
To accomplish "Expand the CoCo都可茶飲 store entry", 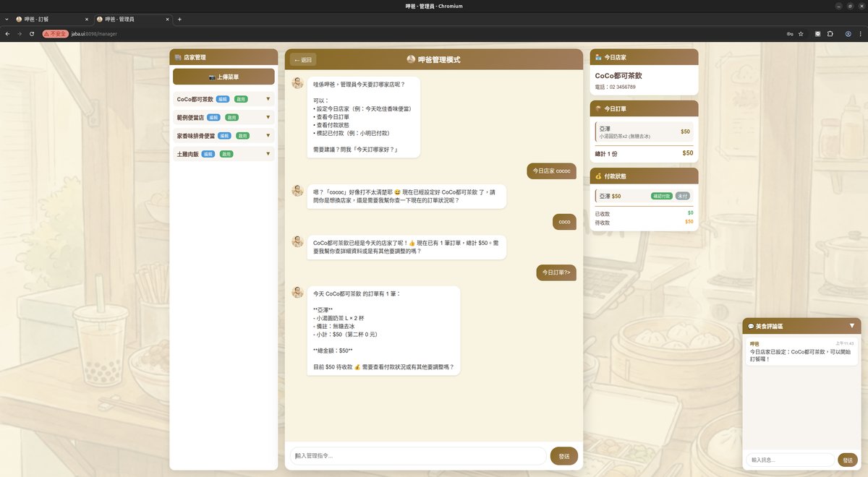I will coord(268,99).
